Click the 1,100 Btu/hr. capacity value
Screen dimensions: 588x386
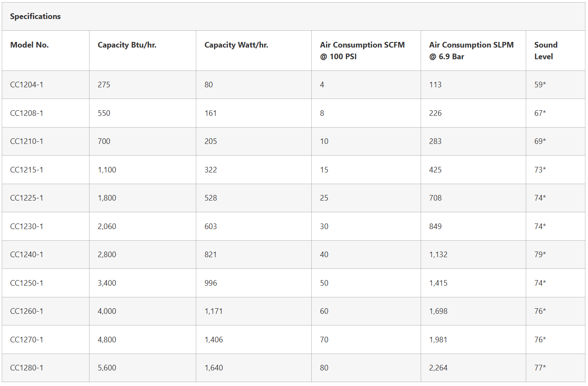tap(107, 170)
